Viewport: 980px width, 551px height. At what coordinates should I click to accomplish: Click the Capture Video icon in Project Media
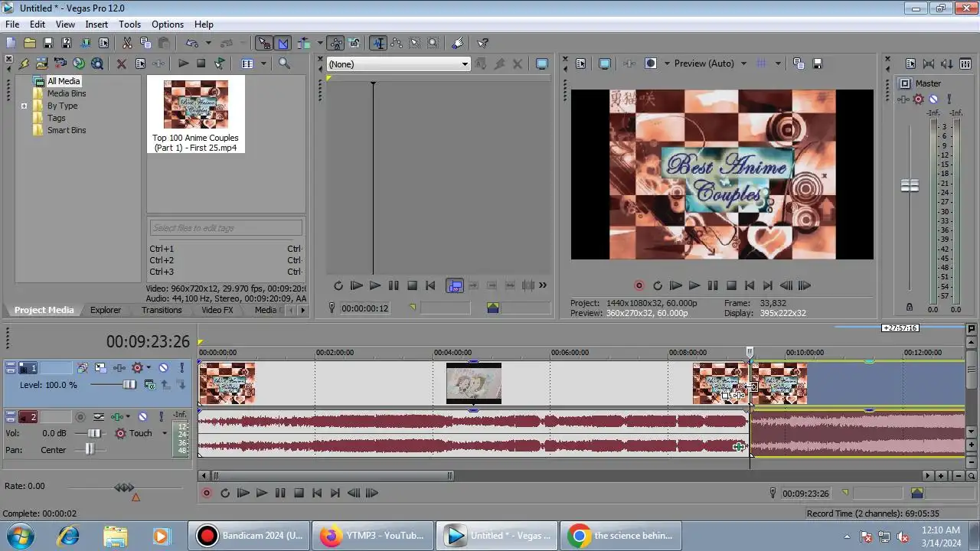[60, 64]
